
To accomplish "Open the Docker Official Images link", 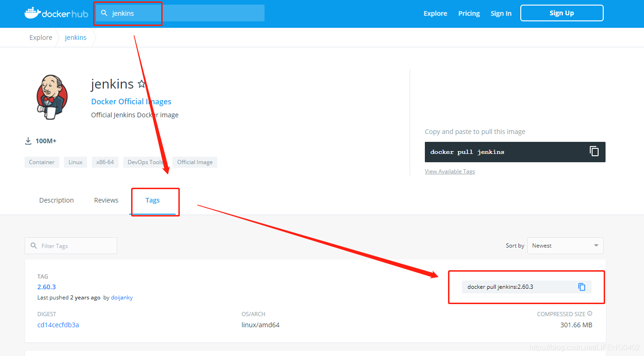I will click(x=131, y=102).
